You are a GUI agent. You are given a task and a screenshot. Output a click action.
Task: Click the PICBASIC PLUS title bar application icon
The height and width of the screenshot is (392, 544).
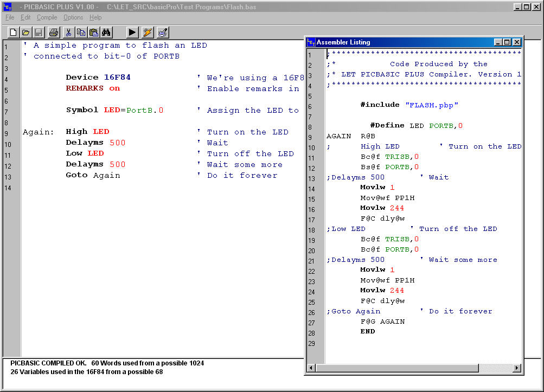(x=7, y=7)
